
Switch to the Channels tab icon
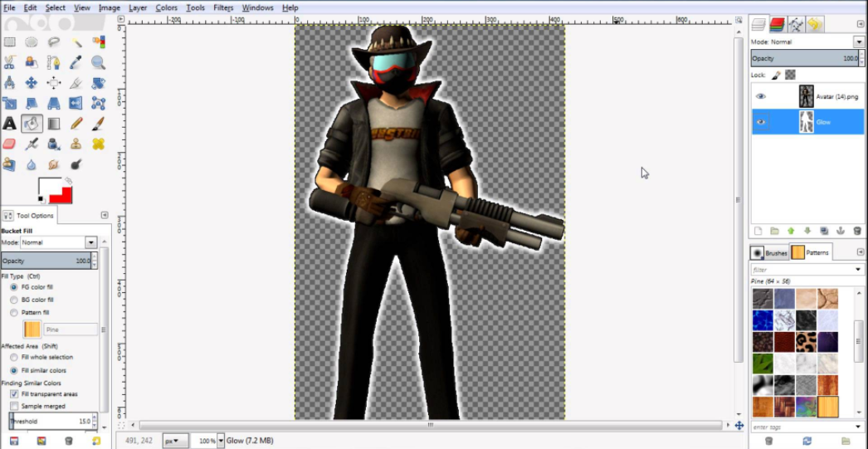point(778,24)
